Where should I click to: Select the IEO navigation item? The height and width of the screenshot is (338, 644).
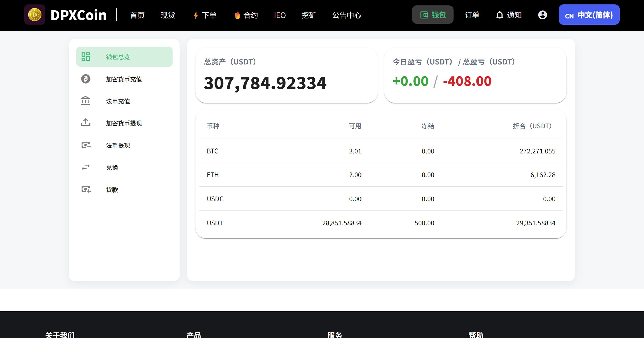click(x=279, y=15)
